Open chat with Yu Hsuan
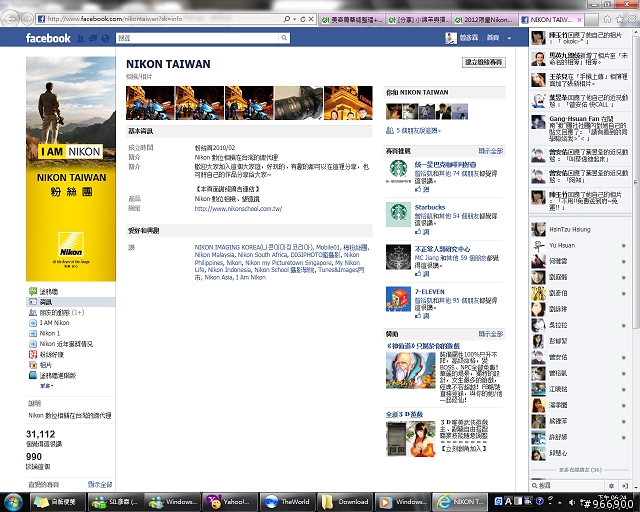640x512 pixels. click(x=580, y=245)
